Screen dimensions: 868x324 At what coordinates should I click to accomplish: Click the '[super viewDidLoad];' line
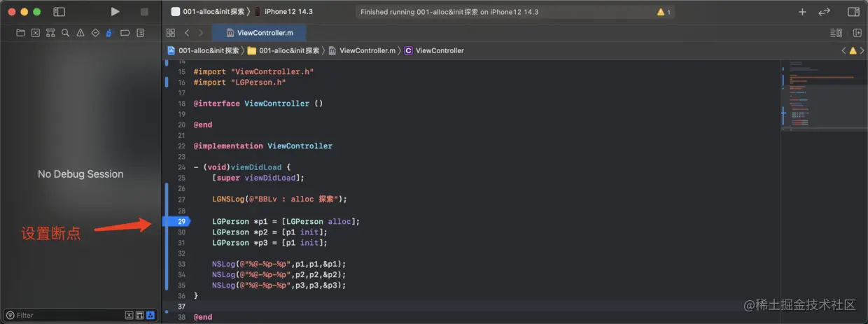coord(258,178)
